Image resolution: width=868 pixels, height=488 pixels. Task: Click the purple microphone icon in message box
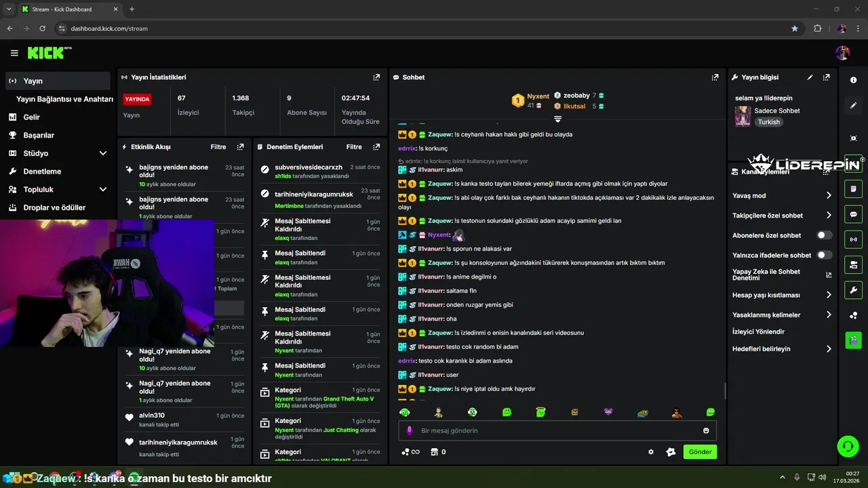point(409,430)
